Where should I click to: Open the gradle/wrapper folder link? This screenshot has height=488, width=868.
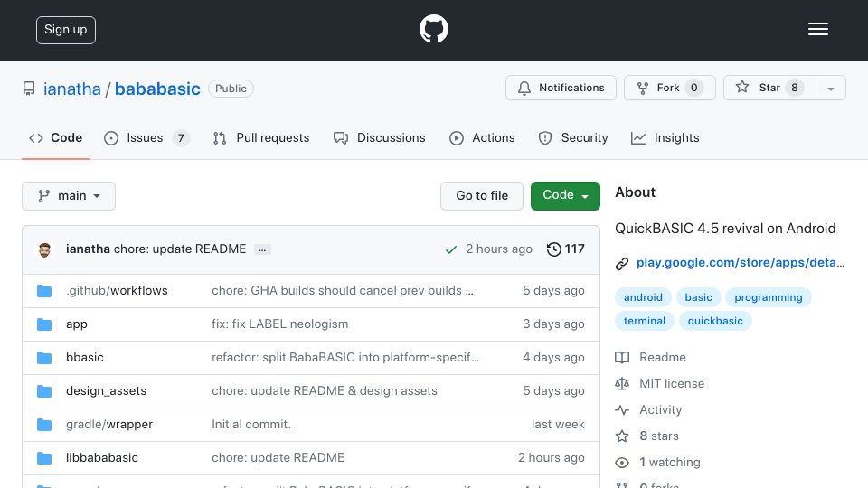coord(109,425)
